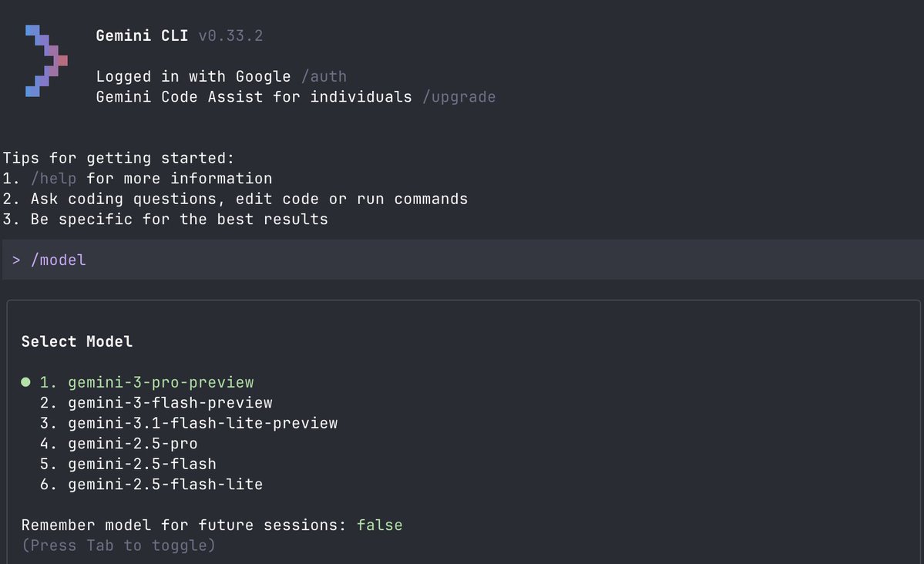
Task: Toggle the 'false' remember model value
Action: click(379, 525)
